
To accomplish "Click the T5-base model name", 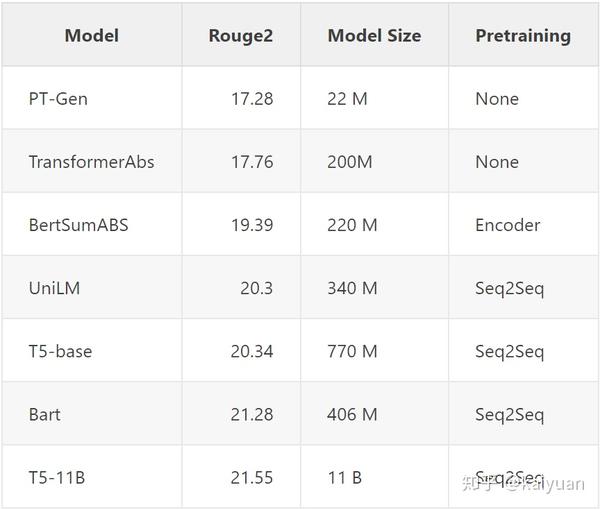I will click(59, 351).
